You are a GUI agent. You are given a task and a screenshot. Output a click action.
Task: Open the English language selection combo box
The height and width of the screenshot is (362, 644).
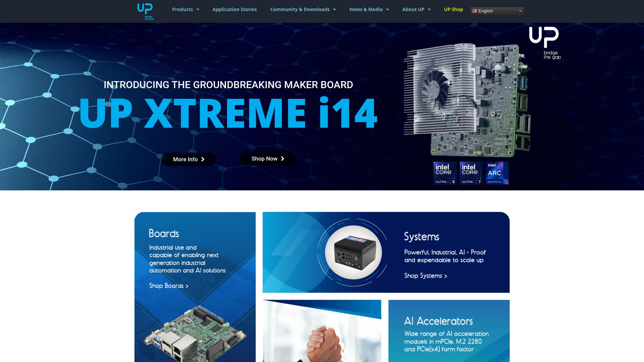pos(497,11)
